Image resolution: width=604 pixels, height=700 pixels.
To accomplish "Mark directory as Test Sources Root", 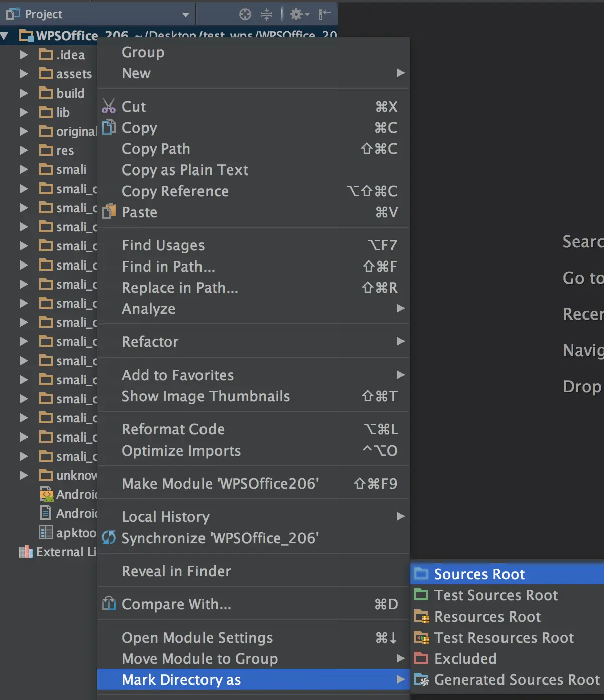I will click(x=508, y=595).
